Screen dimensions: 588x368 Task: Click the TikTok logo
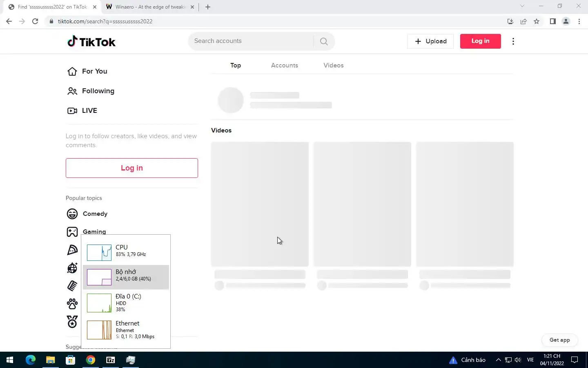coord(91,41)
